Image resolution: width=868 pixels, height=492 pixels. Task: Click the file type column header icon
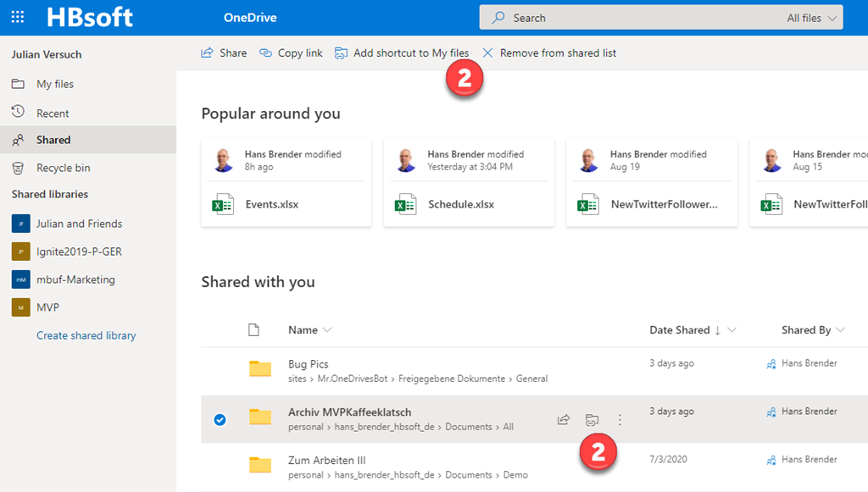[252, 329]
